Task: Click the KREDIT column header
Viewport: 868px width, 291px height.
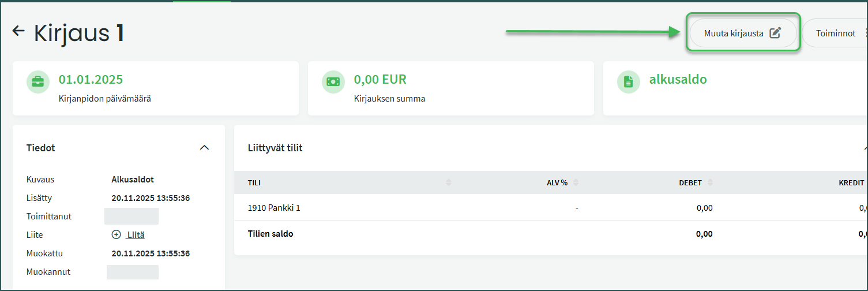Action: pos(851,182)
